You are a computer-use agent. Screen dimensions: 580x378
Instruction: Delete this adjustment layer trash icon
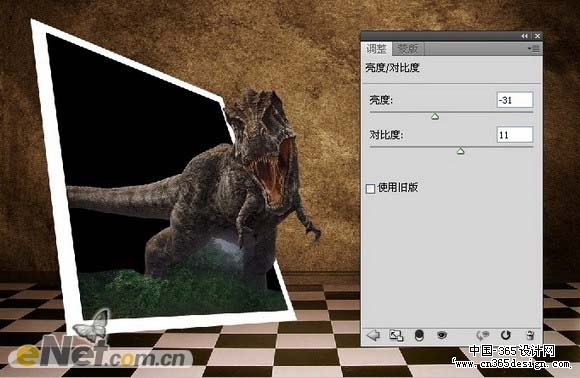coord(530,335)
